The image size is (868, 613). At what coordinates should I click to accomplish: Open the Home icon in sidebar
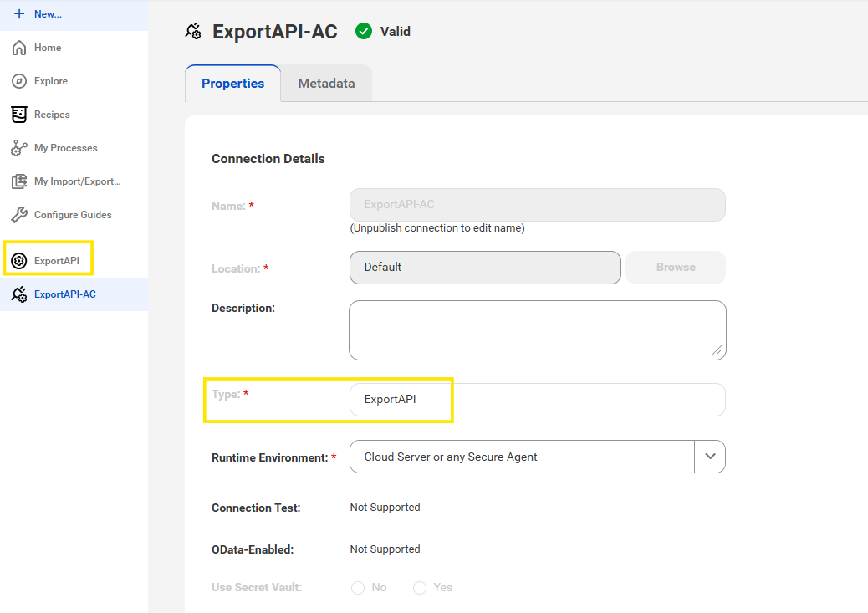[x=19, y=48]
